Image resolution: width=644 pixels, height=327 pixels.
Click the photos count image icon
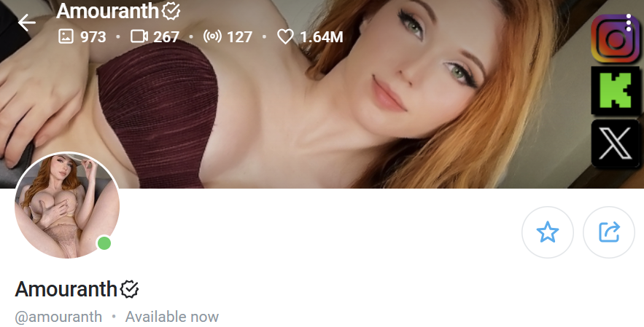pyautogui.click(x=66, y=36)
